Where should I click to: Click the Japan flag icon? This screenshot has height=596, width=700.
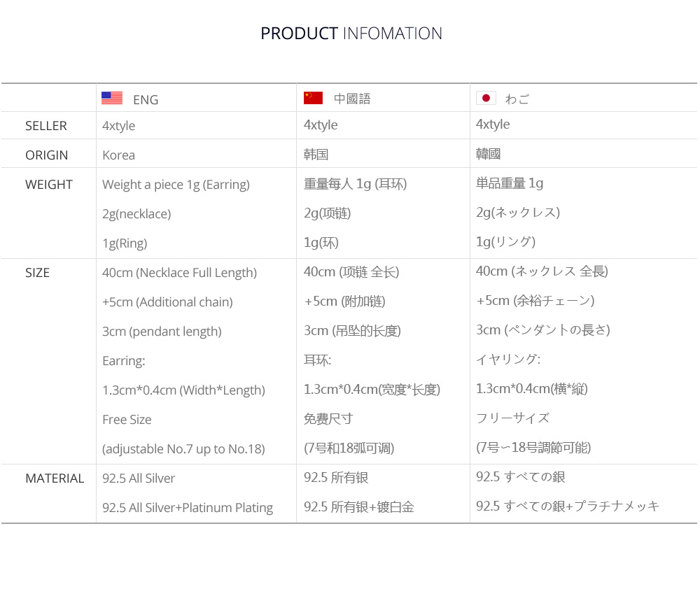point(486,98)
